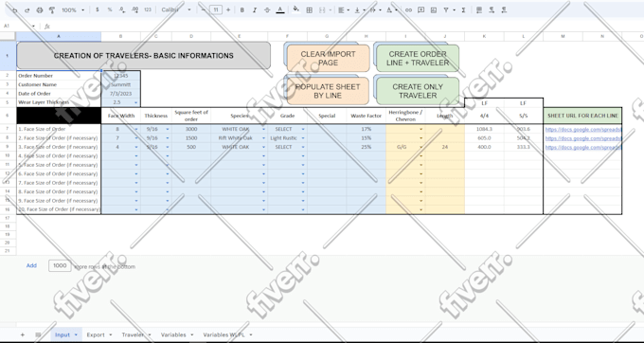Click the undo arrow icon
This screenshot has width=644, height=343.
pyautogui.click(x=14, y=9)
